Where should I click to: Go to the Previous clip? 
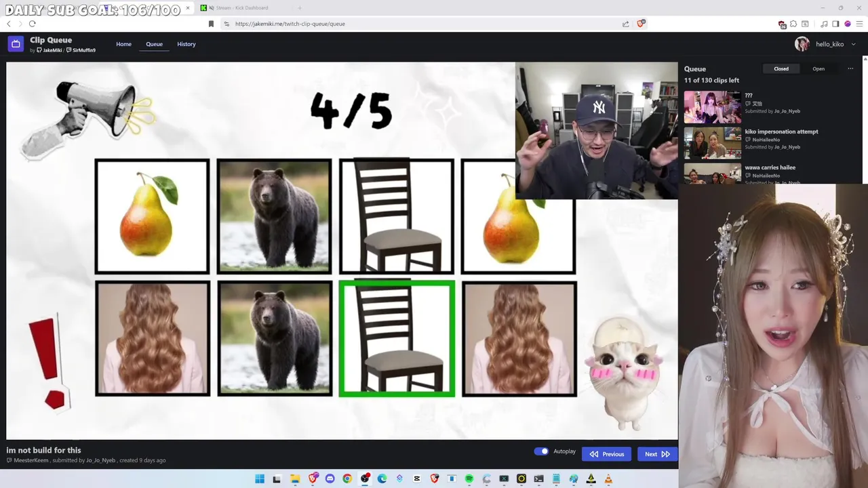point(606,454)
